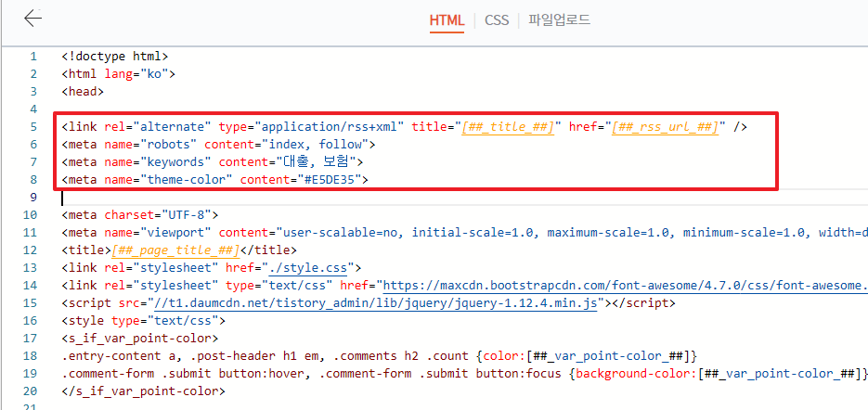This screenshot has height=410, width=868.
Task: Click the .comment-form .submit button:hover line
Action: (464, 374)
